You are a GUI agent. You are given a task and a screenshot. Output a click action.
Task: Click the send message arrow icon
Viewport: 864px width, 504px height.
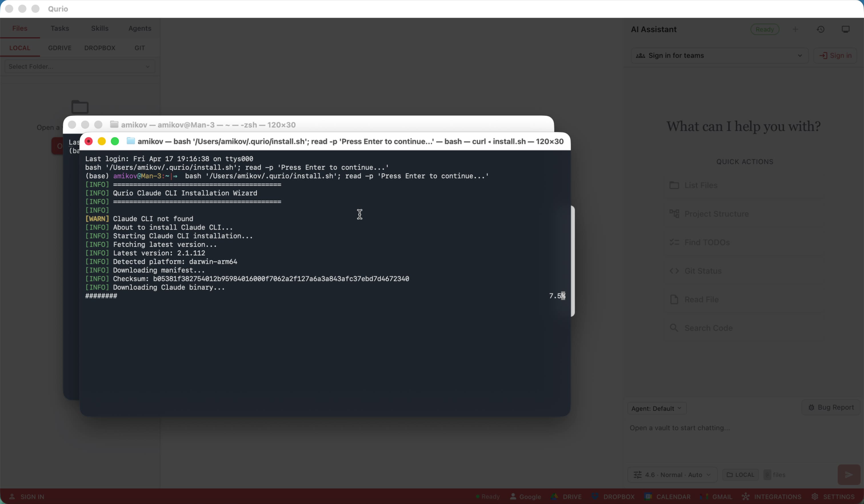pos(848,475)
